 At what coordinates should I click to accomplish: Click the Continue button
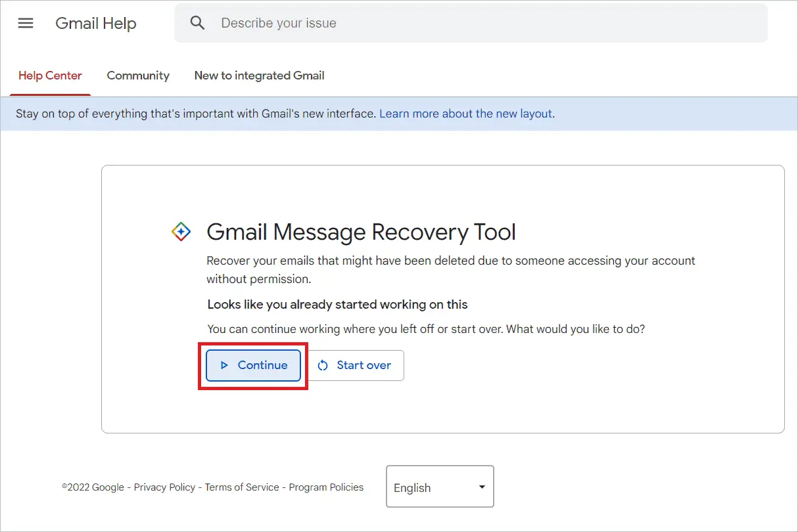point(253,365)
